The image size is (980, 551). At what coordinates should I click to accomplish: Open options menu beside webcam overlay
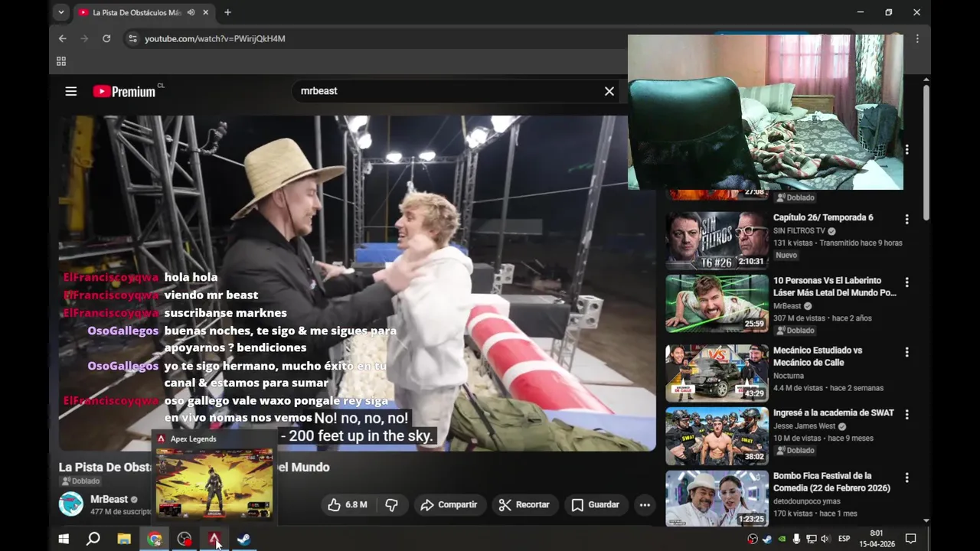(906, 150)
